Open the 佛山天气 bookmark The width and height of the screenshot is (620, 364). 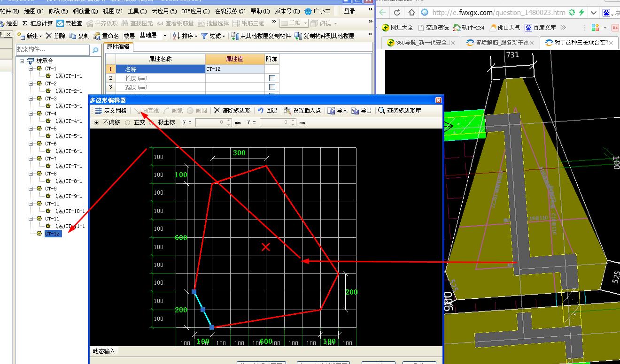[x=505, y=28]
